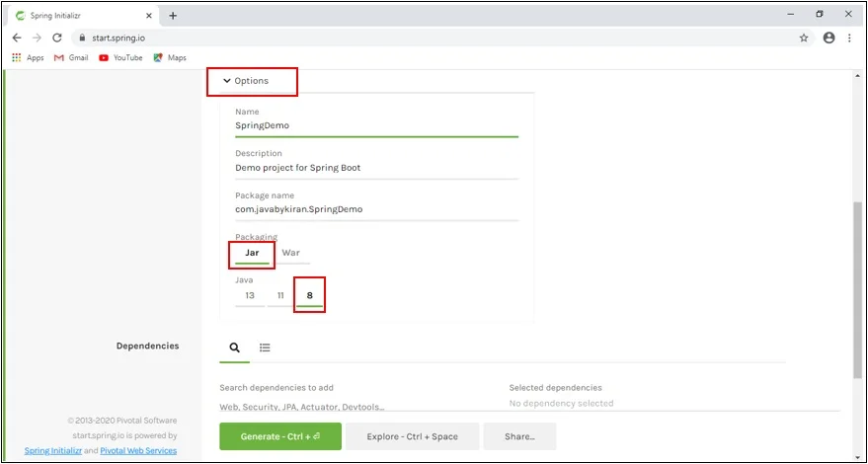Select Jar packaging
The image size is (868, 464).
[252, 253]
